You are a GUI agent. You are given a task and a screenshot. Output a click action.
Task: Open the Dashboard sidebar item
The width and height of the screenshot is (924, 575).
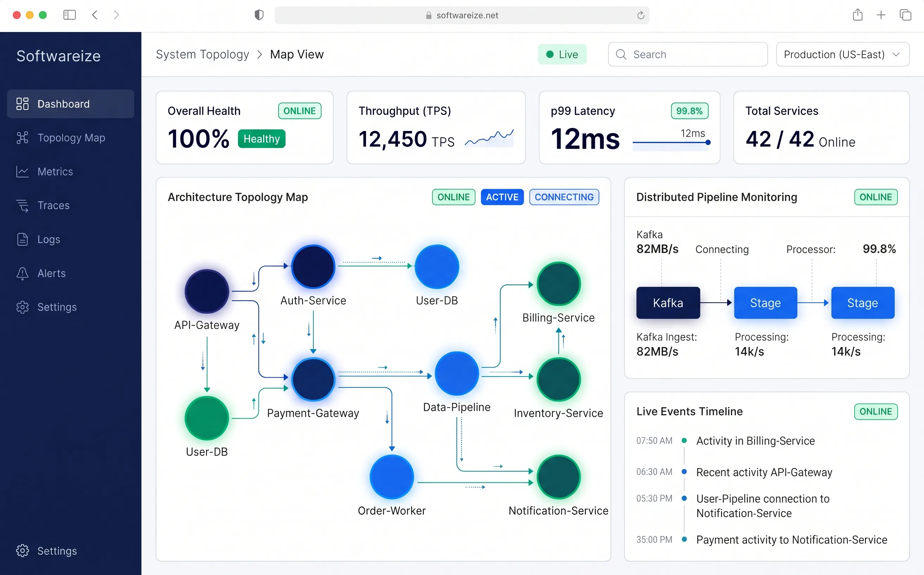coord(70,104)
